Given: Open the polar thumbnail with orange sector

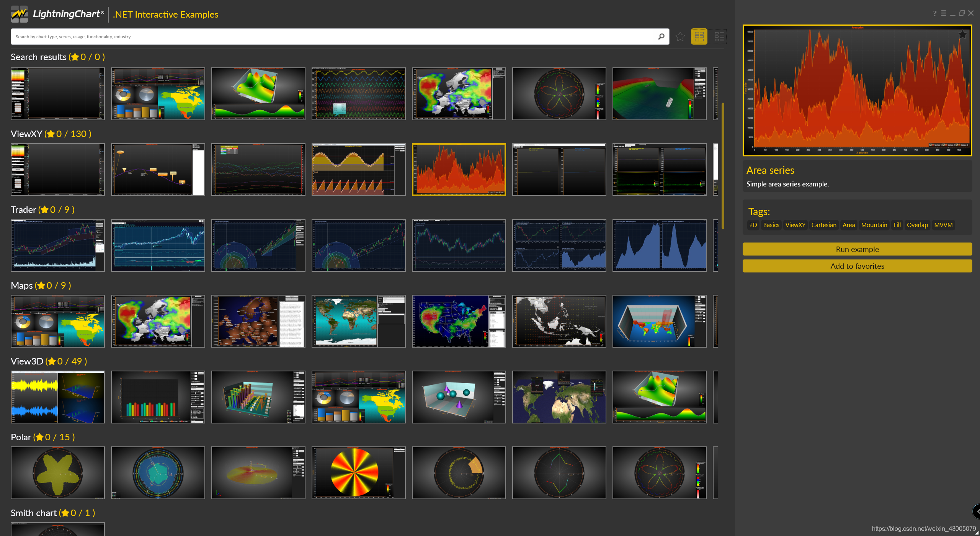Looking at the screenshot, I should coord(459,473).
